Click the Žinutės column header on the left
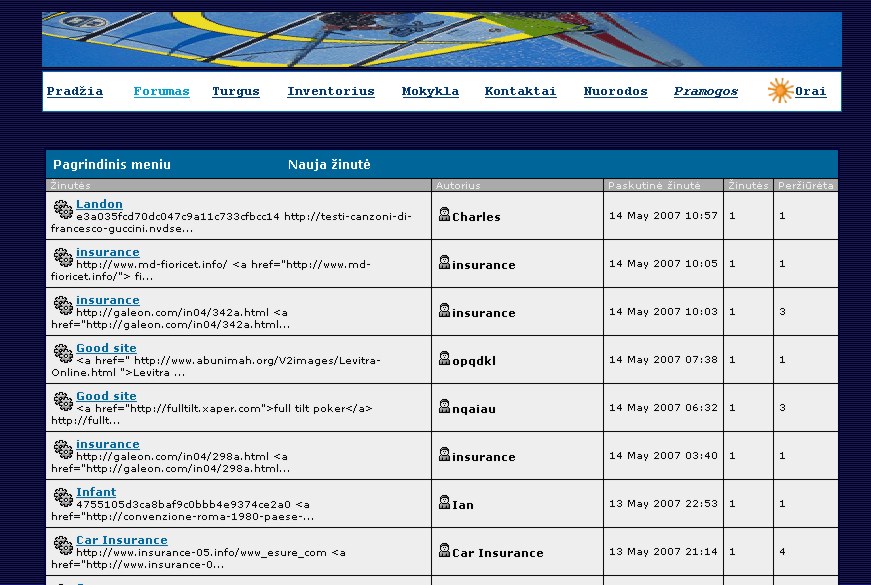 tap(70, 186)
